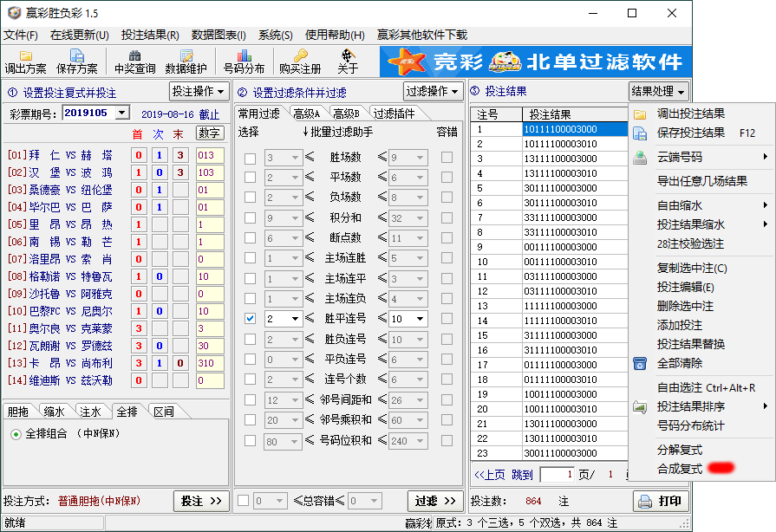This screenshot has height=532, width=776.
Task: Open the 数据图表 menu
Action: [218, 36]
